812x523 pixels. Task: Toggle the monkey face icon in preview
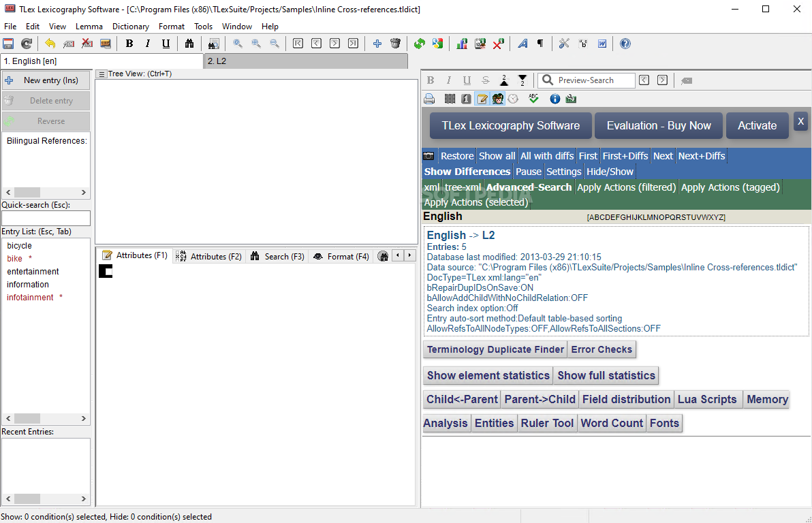coord(498,99)
